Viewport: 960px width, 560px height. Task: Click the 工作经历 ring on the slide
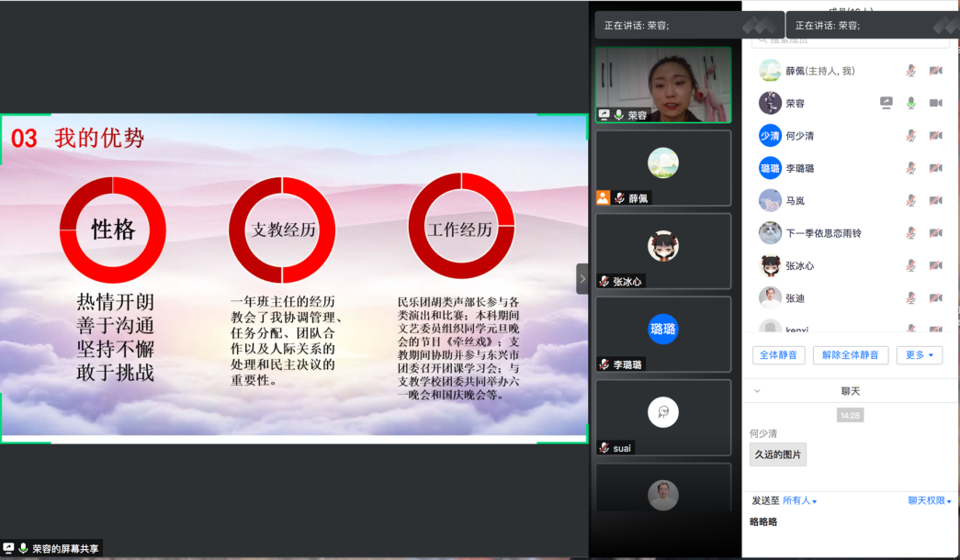pyautogui.click(x=461, y=226)
